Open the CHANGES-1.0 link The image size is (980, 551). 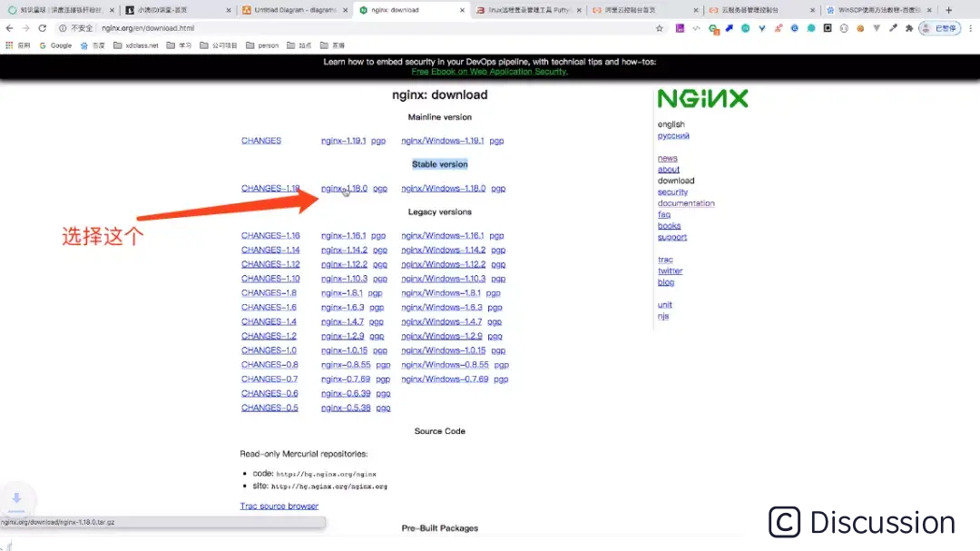269,350
